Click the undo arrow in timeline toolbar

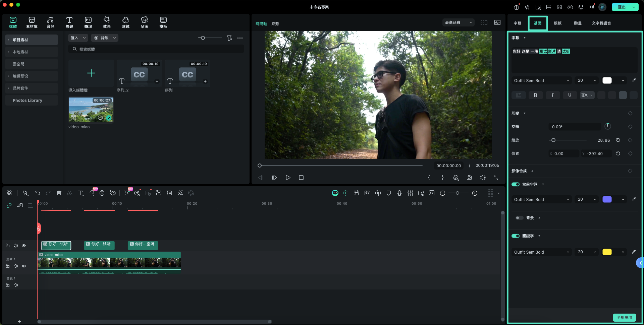[x=38, y=193]
